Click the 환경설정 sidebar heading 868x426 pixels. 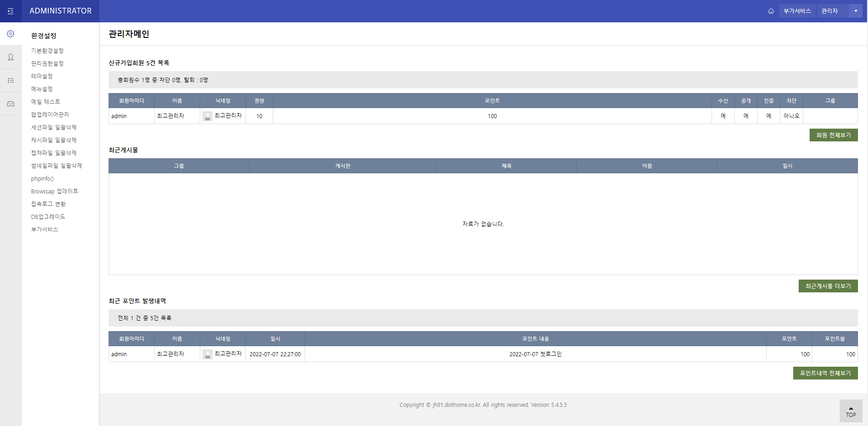pos(44,36)
